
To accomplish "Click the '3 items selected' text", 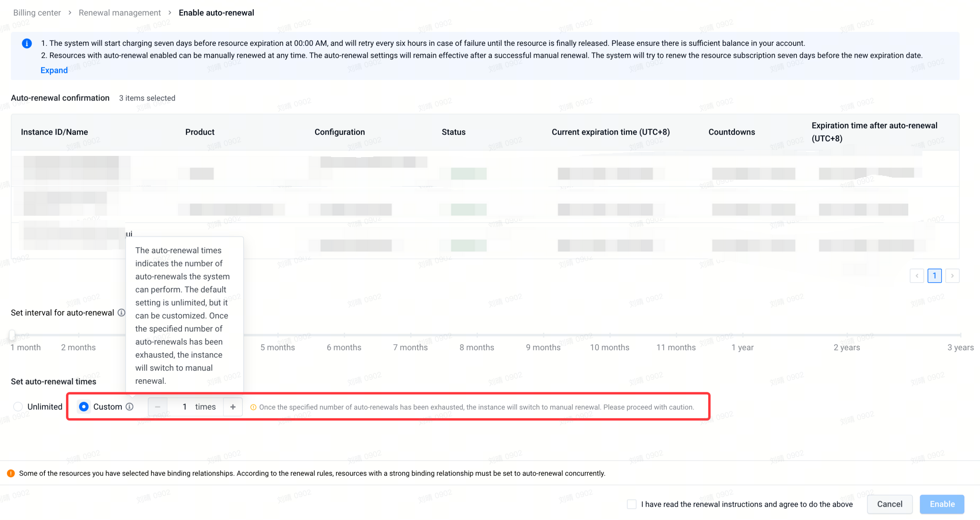I will click(x=147, y=98).
